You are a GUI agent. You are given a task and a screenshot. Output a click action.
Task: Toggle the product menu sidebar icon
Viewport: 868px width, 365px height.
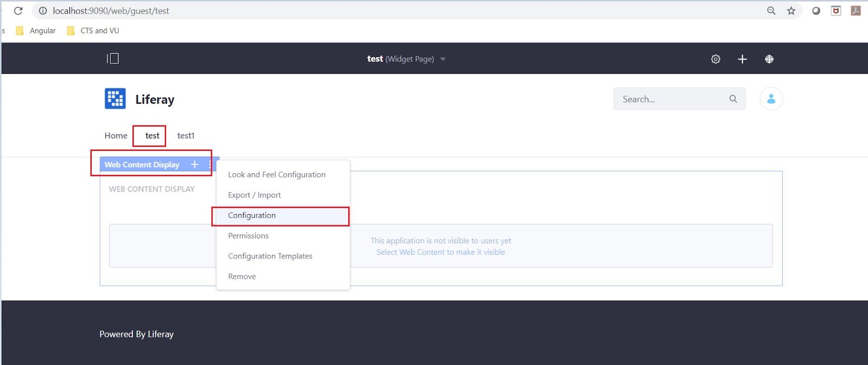113,59
